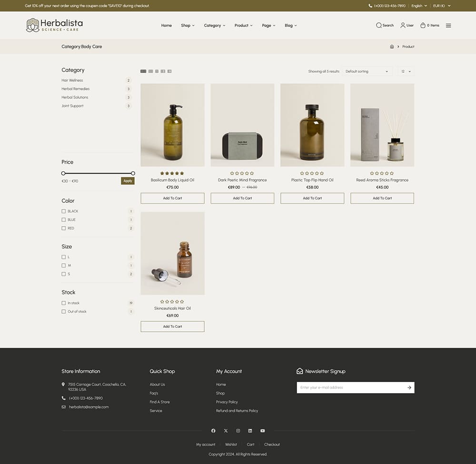The width and height of the screenshot is (476, 464).
Task: Open the hamburger menu icon in header
Action: 448,25
